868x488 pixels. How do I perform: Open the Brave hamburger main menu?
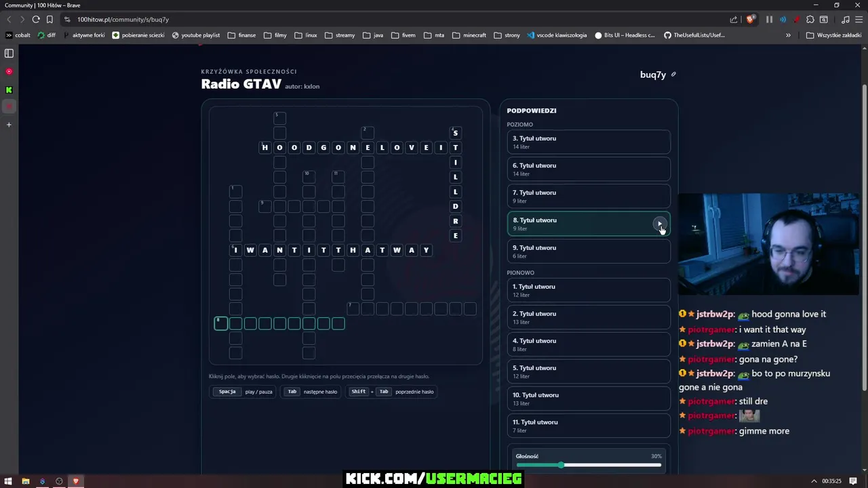[859, 20]
